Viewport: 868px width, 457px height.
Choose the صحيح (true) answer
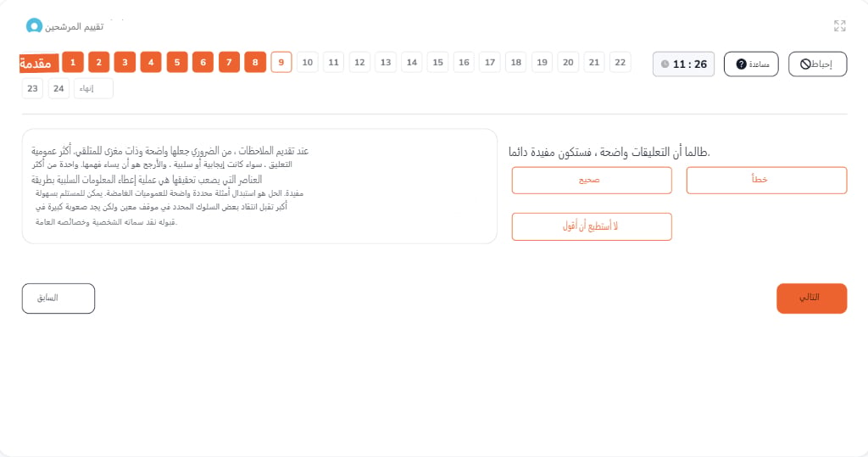click(x=592, y=181)
